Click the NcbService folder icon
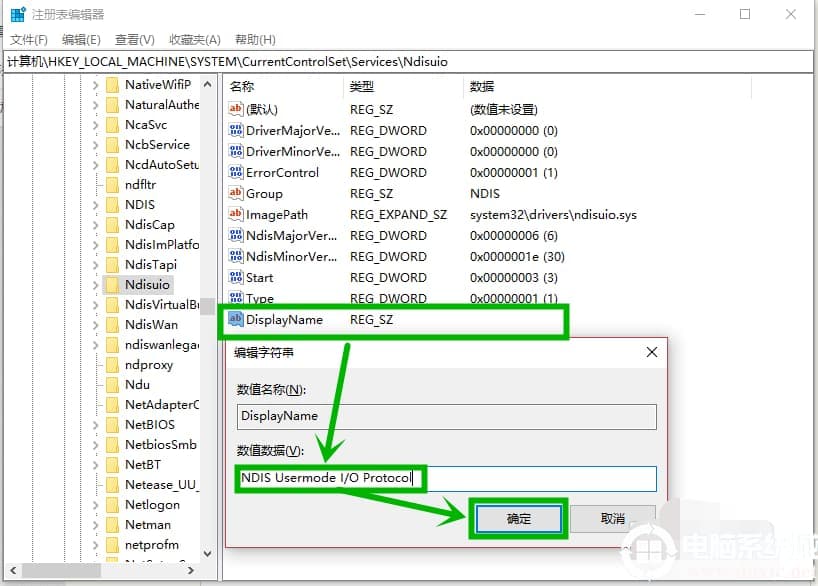This screenshot has height=586, width=818. (112, 145)
